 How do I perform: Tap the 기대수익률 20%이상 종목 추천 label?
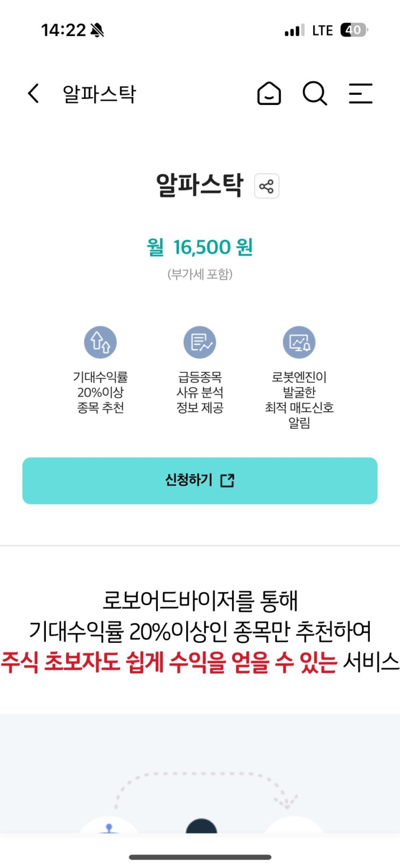100,392
